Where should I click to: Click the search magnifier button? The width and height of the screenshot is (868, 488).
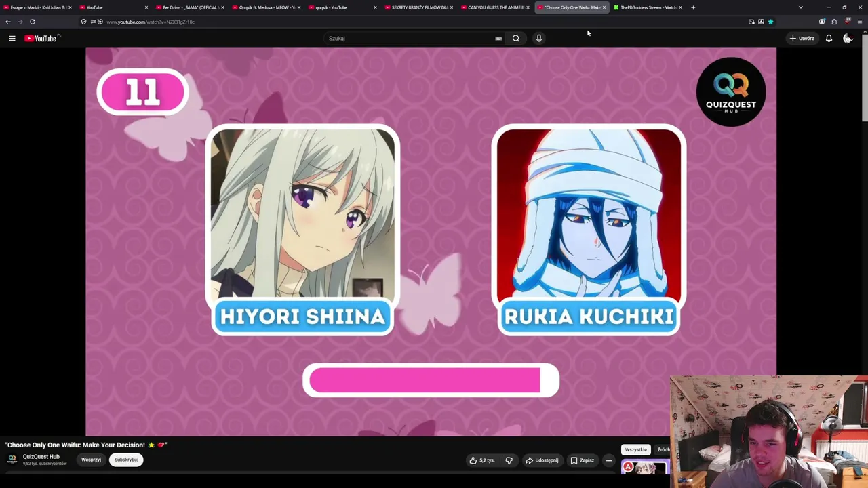point(516,38)
